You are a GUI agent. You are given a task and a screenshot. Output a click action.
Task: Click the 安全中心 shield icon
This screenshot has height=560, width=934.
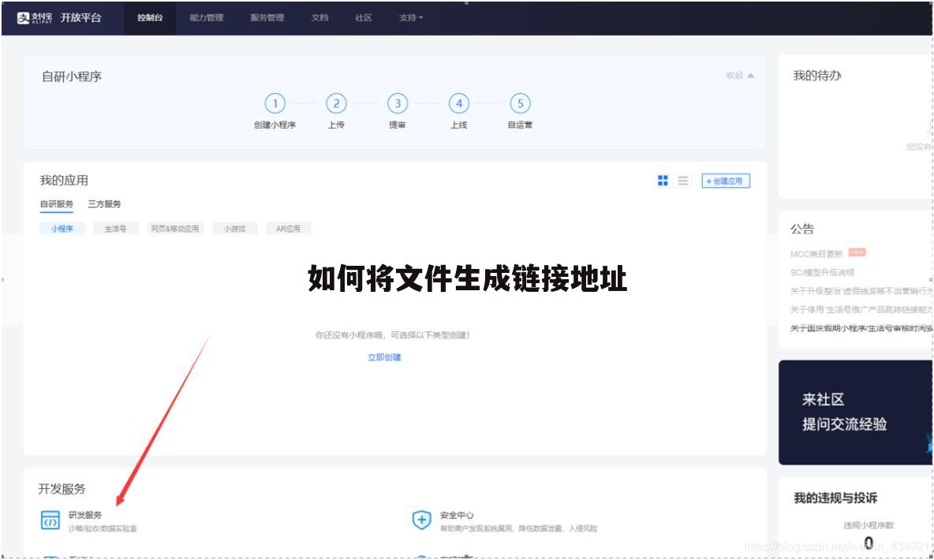pyautogui.click(x=422, y=520)
